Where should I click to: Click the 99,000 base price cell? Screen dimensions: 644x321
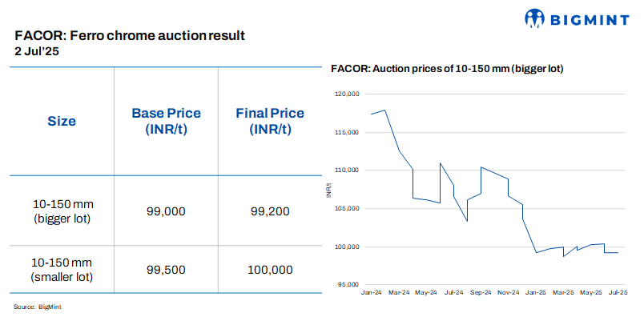166,211
